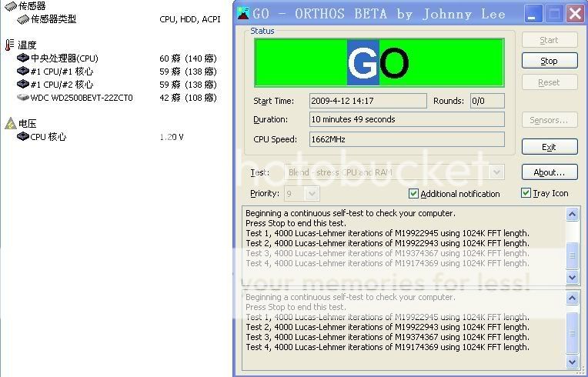Click the lower log scroll-down arrow
The width and height of the screenshot is (588, 377).
click(x=573, y=362)
